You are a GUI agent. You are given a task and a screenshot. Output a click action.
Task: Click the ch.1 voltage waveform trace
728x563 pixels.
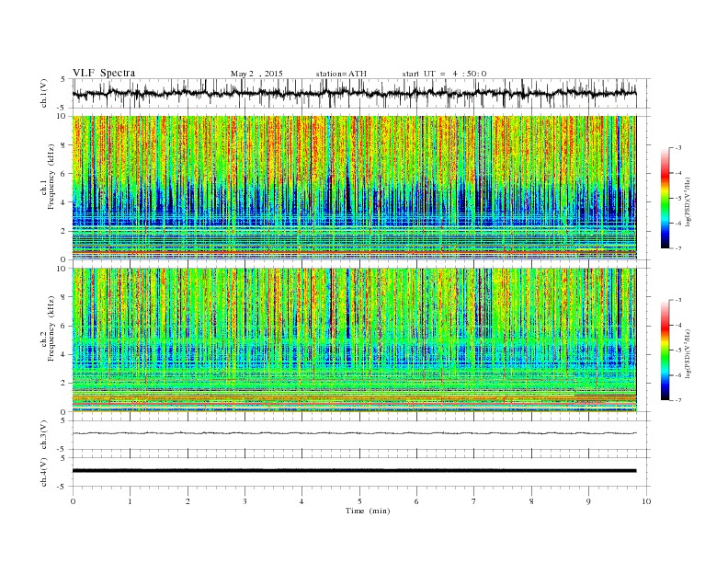354,93
